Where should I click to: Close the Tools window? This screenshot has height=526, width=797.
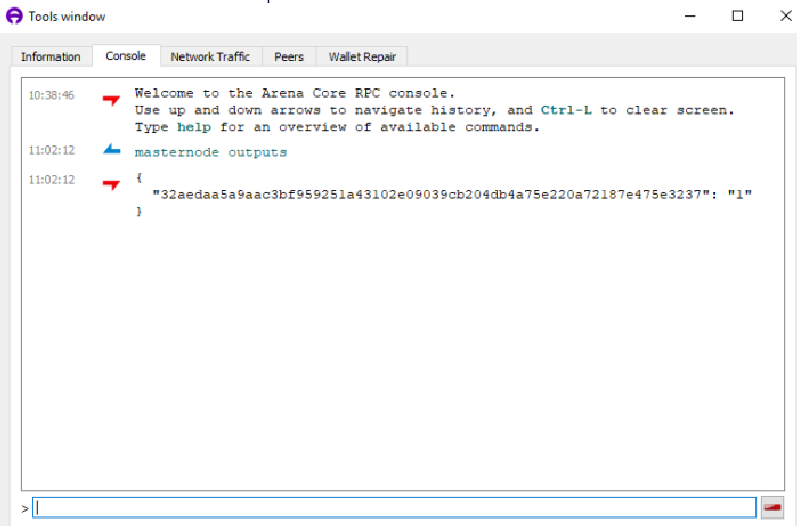click(x=785, y=16)
